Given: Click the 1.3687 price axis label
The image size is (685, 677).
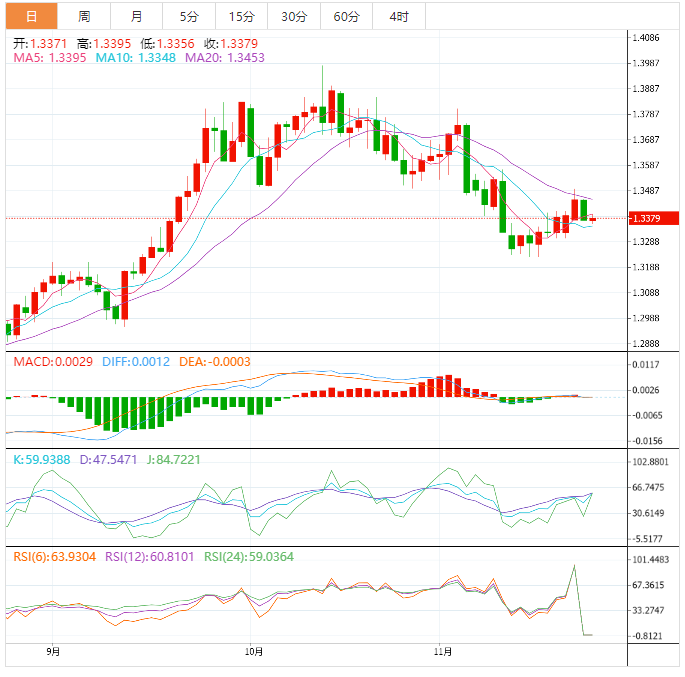Looking at the screenshot, I should pos(646,140).
